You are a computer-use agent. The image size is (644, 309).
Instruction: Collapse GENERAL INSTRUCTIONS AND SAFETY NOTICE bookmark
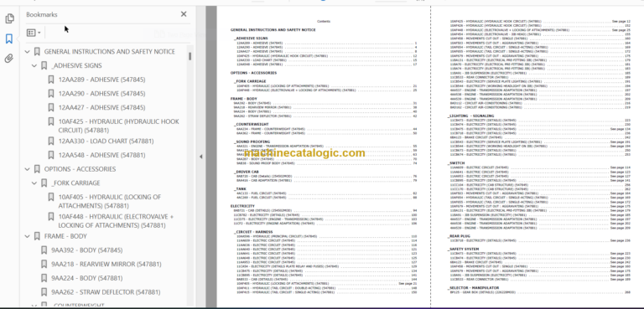[x=28, y=52]
